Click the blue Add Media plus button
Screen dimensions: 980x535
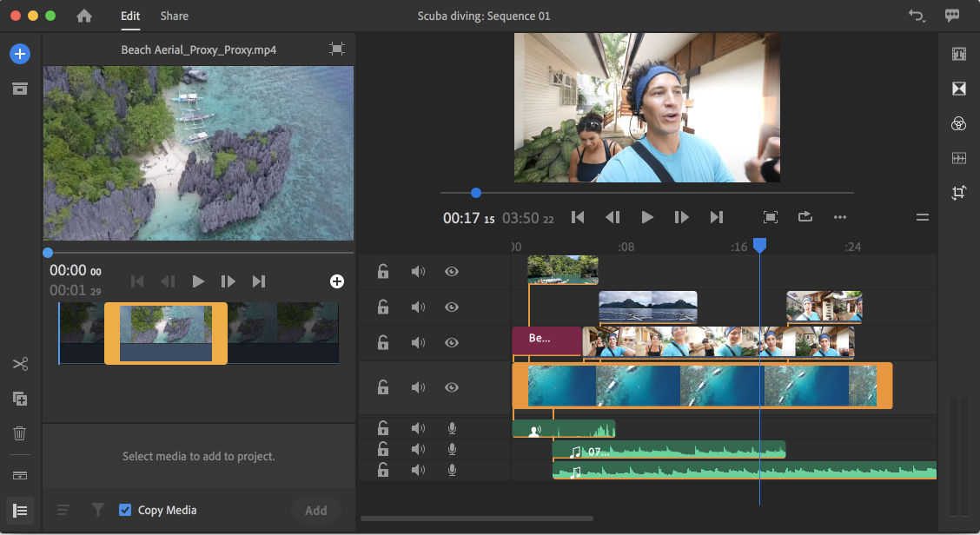[20, 54]
